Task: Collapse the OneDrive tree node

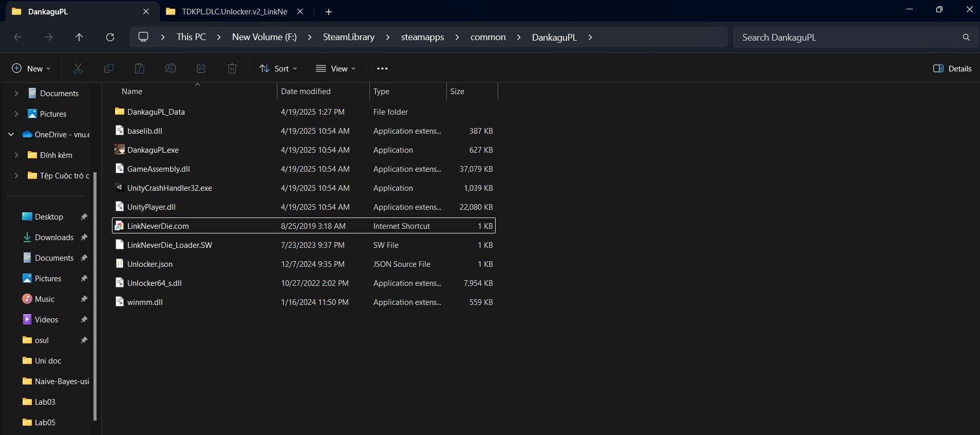Action: [11, 135]
